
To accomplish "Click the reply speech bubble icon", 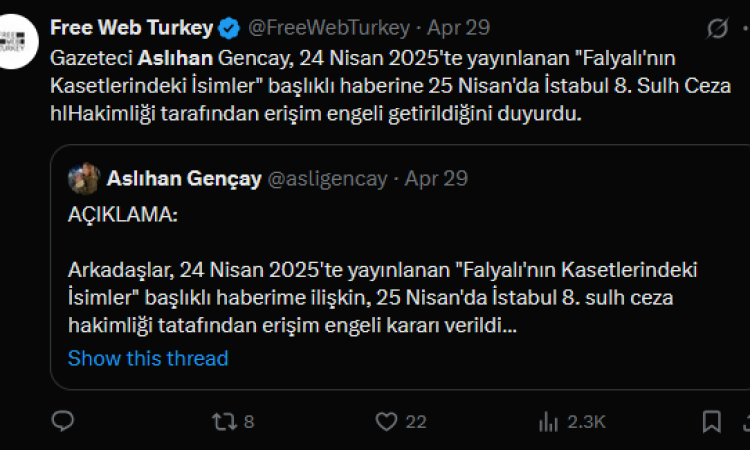I will click(x=62, y=421).
